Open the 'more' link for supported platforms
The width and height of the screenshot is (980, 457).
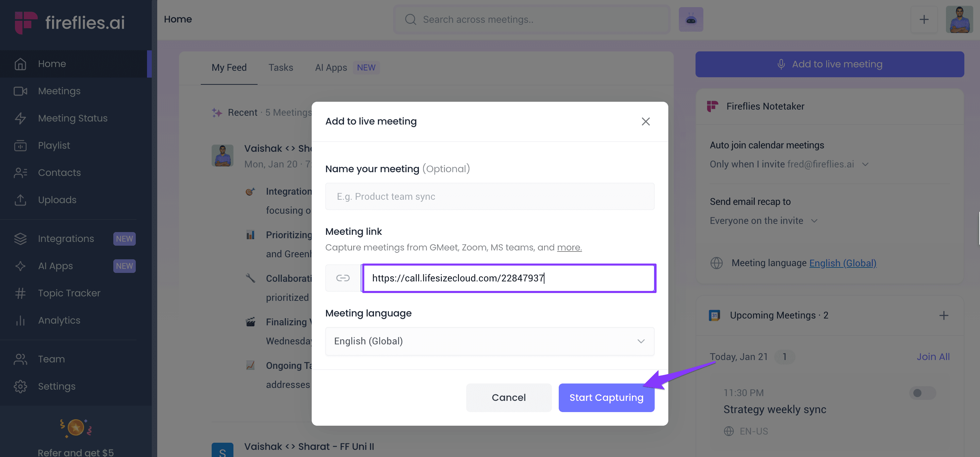pyautogui.click(x=569, y=247)
